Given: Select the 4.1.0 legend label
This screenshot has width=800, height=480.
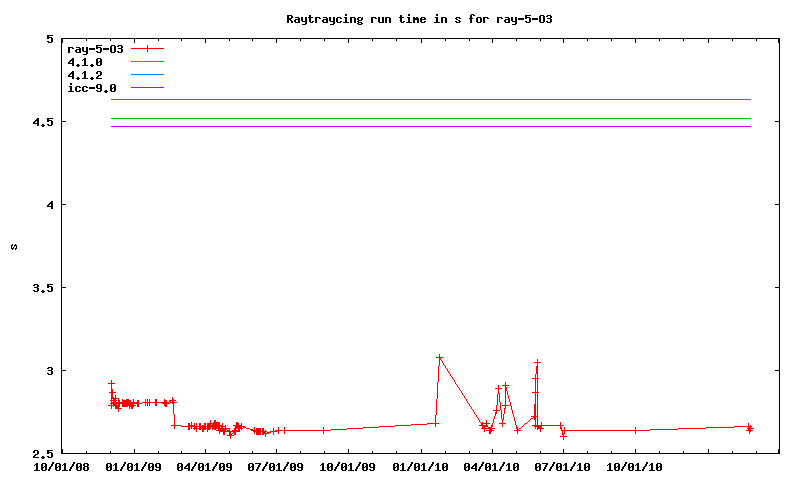Looking at the screenshot, I should click(x=84, y=62).
